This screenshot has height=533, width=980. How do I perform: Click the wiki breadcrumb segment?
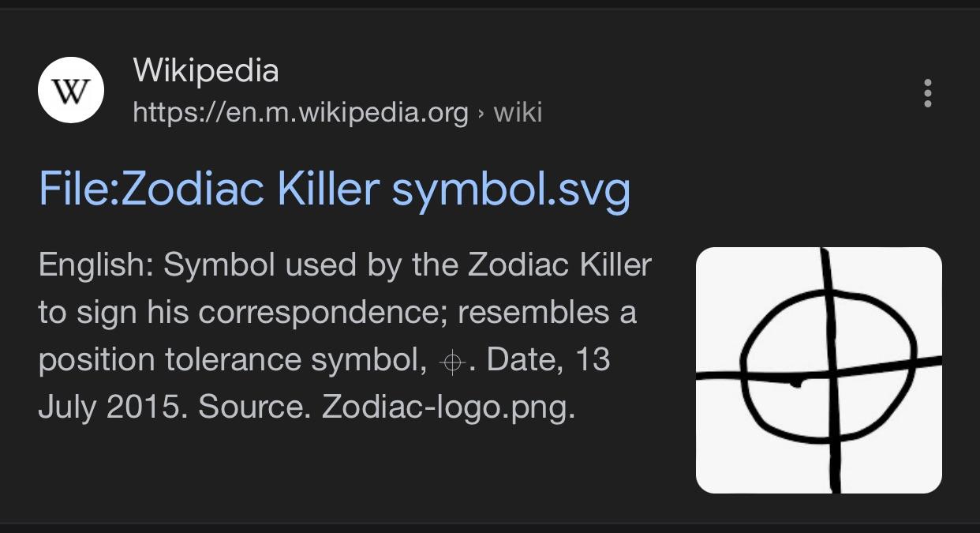tap(518, 113)
